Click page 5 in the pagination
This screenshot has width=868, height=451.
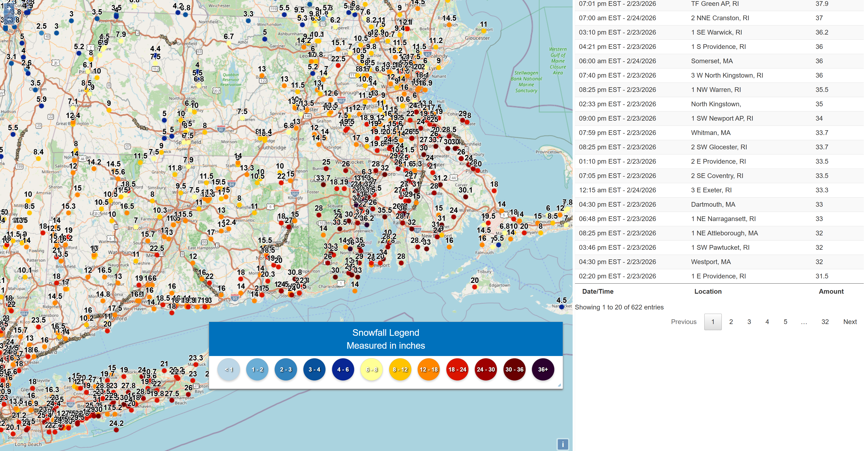pos(785,322)
